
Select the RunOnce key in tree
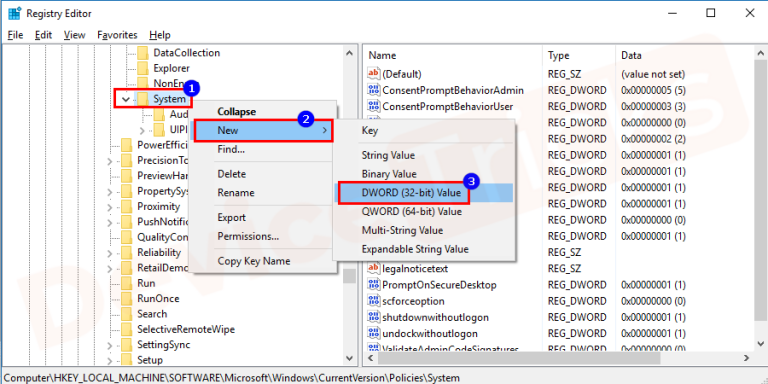[158, 298]
